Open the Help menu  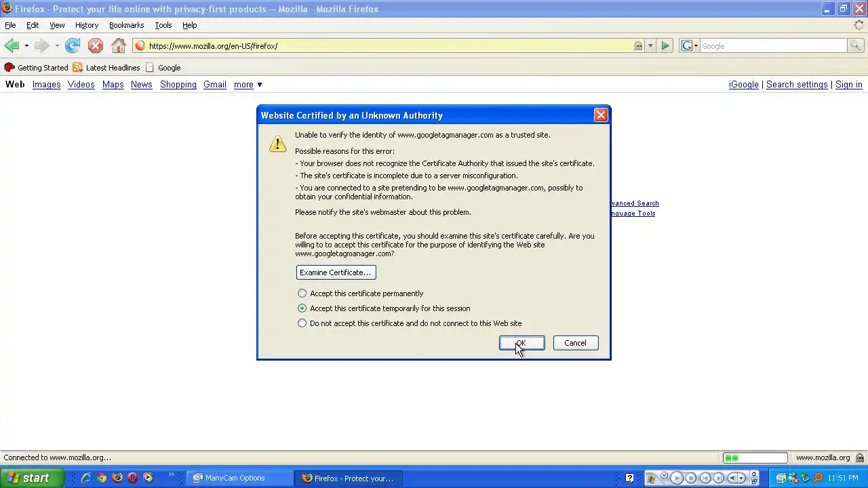point(189,25)
